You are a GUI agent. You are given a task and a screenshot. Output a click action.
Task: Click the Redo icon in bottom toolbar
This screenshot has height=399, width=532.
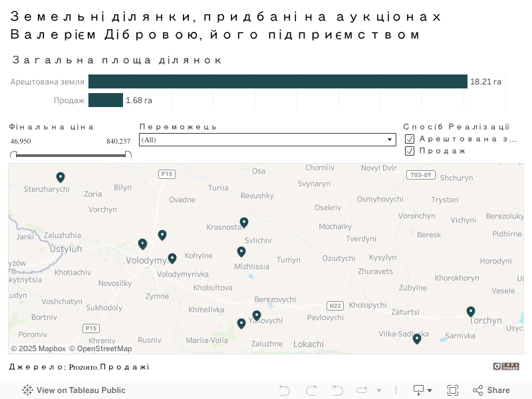(x=311, y=390)
